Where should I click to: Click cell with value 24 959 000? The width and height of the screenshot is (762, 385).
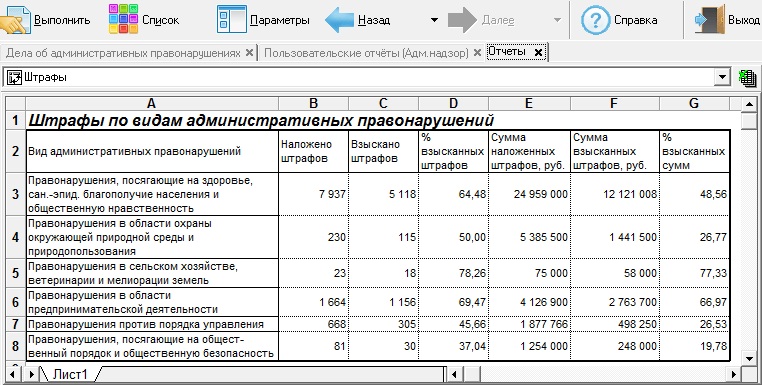pos(529,194)
